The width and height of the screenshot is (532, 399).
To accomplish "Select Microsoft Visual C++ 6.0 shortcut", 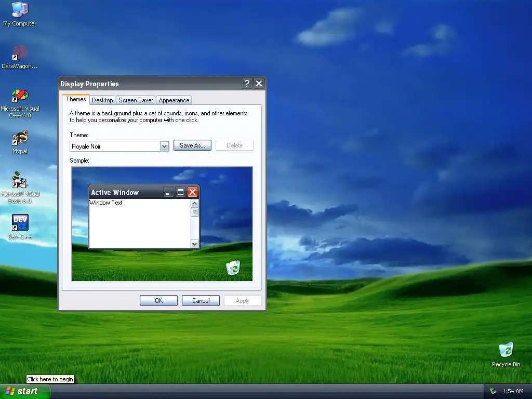I will click(20, 103).
